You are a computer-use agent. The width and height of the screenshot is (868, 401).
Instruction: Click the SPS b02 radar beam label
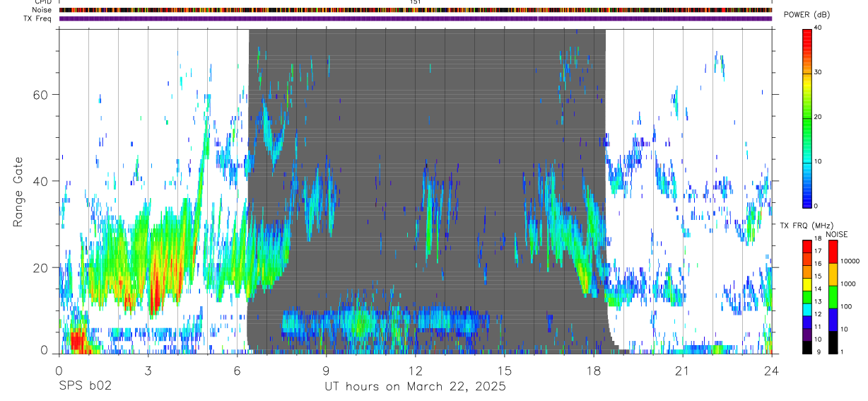(x=85, y=387)
